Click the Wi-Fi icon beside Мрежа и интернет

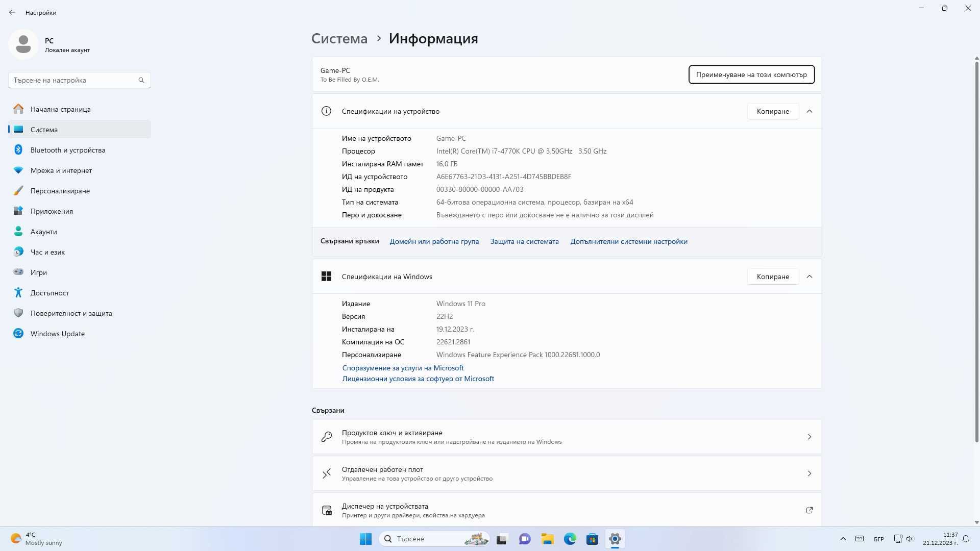[x=18, y=170]
